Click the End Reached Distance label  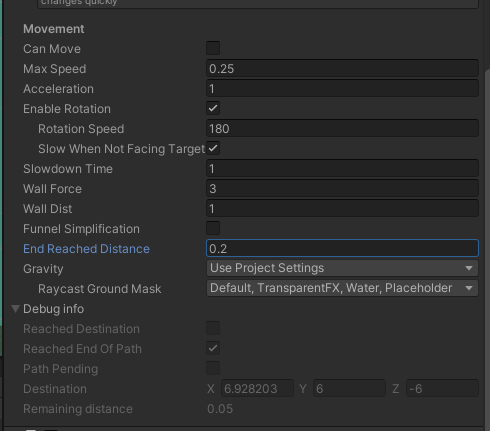click(86, 249)
